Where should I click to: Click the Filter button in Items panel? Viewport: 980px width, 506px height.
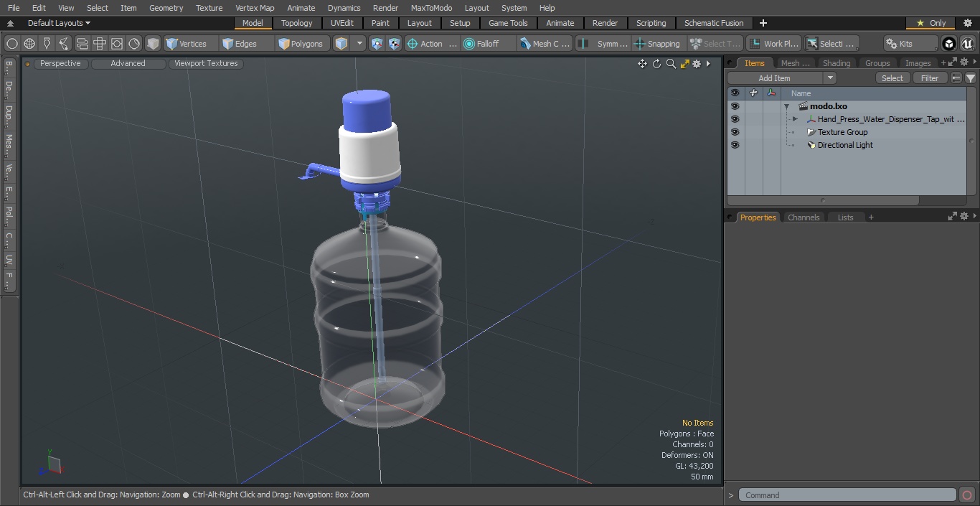930,78
